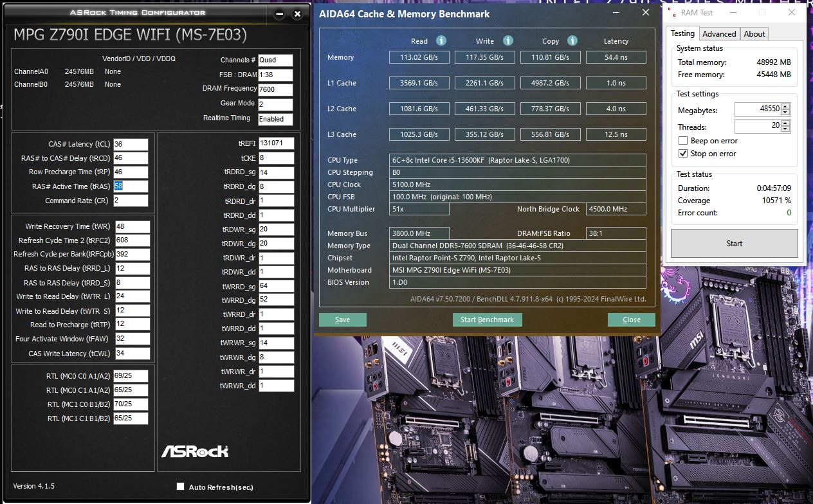Click Start Benchmark button

(x=487, y=319)
